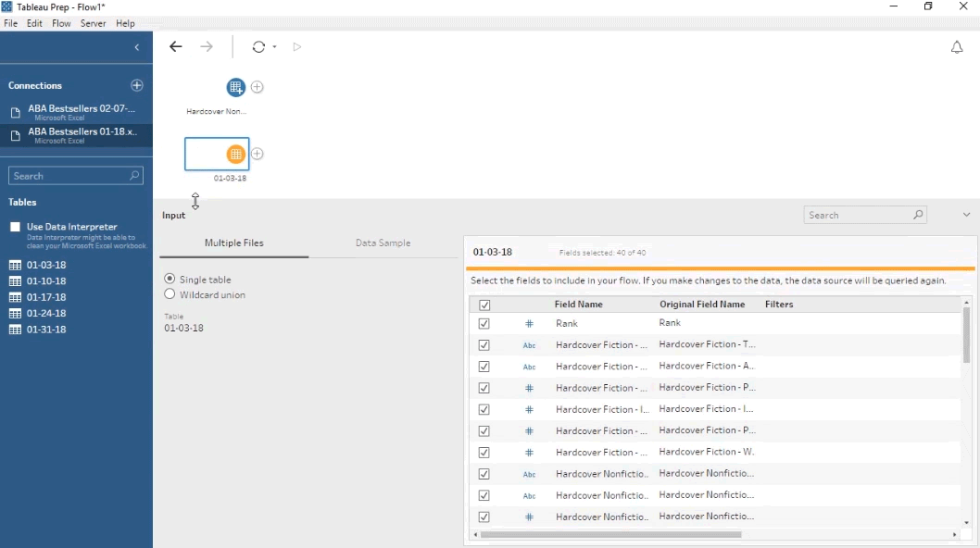Toggle the select-all fields header checkbox
Viewport: 980px width, 548px height.
(x=484, y=305)
